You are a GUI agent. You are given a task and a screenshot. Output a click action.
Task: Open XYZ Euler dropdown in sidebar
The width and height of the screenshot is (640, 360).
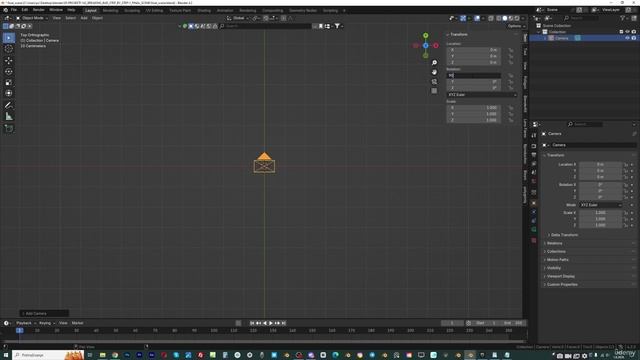point(482,95)
